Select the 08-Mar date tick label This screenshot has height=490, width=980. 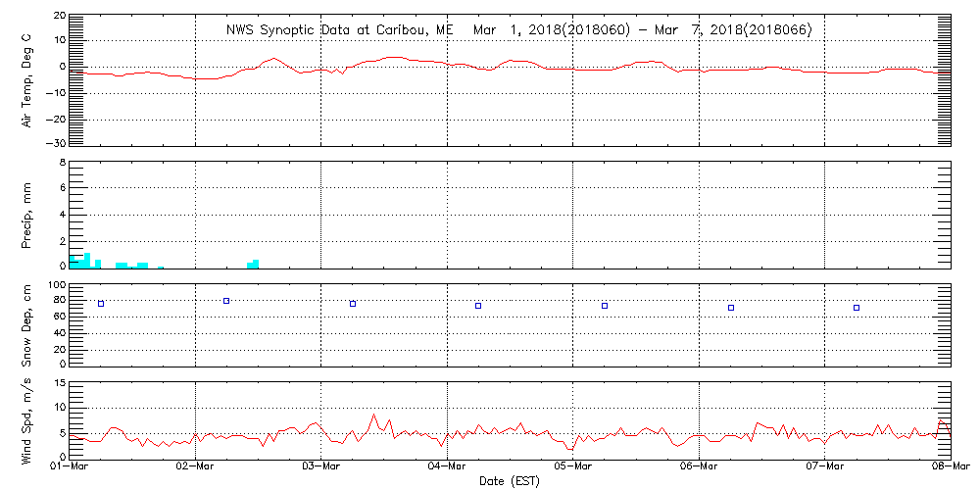[951, 468]
